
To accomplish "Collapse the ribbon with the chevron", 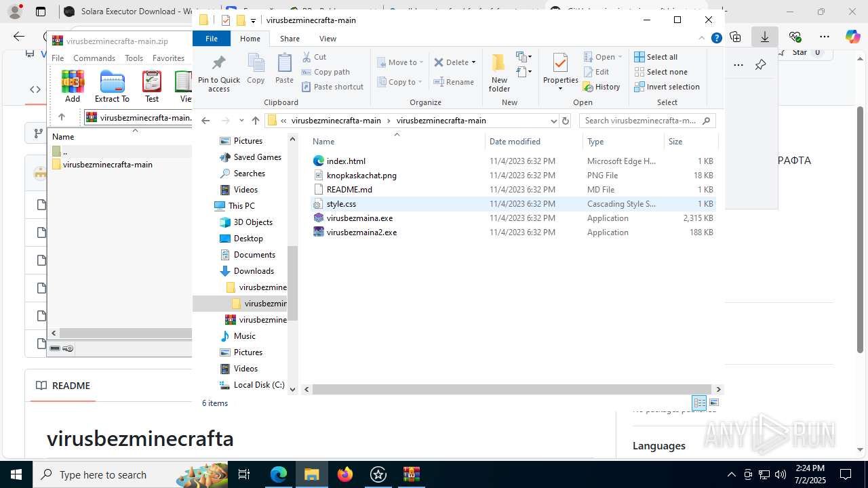I will (703, 39).
